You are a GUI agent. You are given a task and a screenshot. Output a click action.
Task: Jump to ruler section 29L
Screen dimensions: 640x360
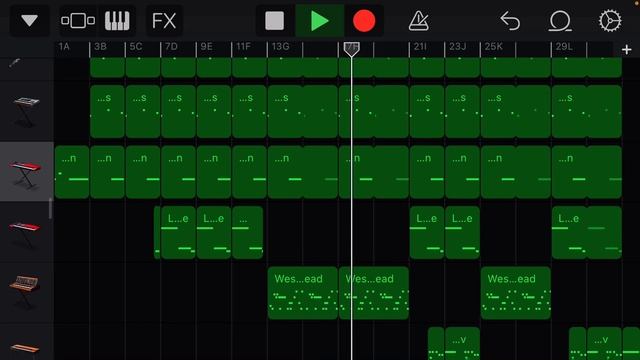coord(564,47)
